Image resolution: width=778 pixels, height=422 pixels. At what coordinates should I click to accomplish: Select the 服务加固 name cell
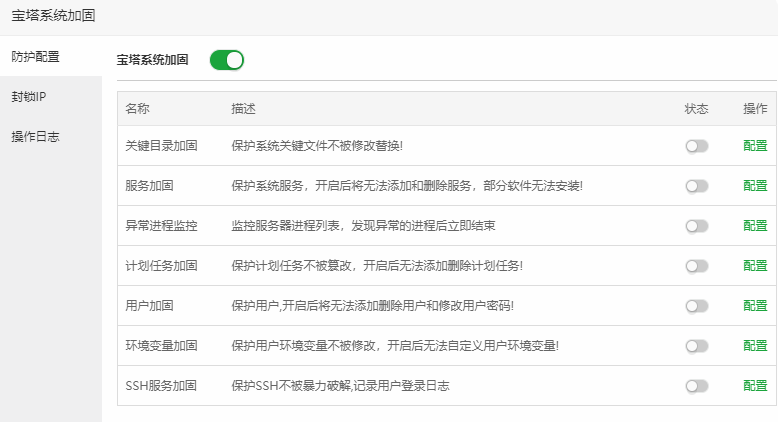149,186
